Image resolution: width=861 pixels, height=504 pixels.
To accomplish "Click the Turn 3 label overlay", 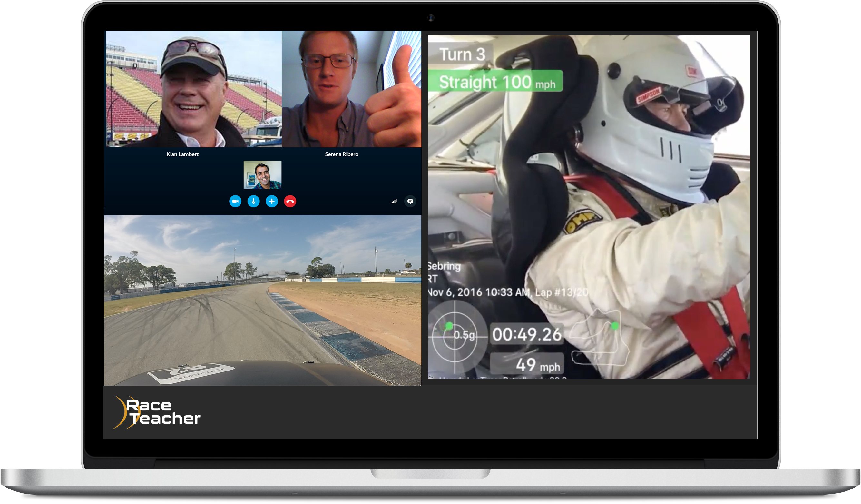I will coord(462,54).
